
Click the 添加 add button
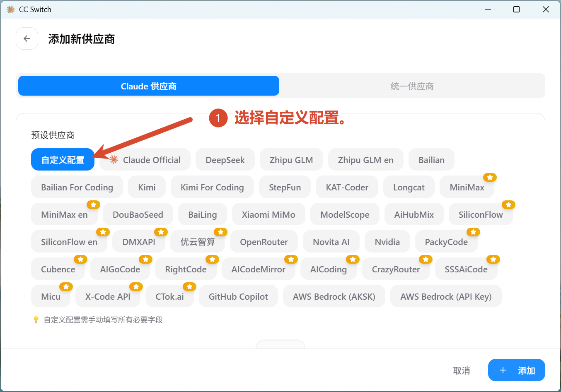[517, 370]
